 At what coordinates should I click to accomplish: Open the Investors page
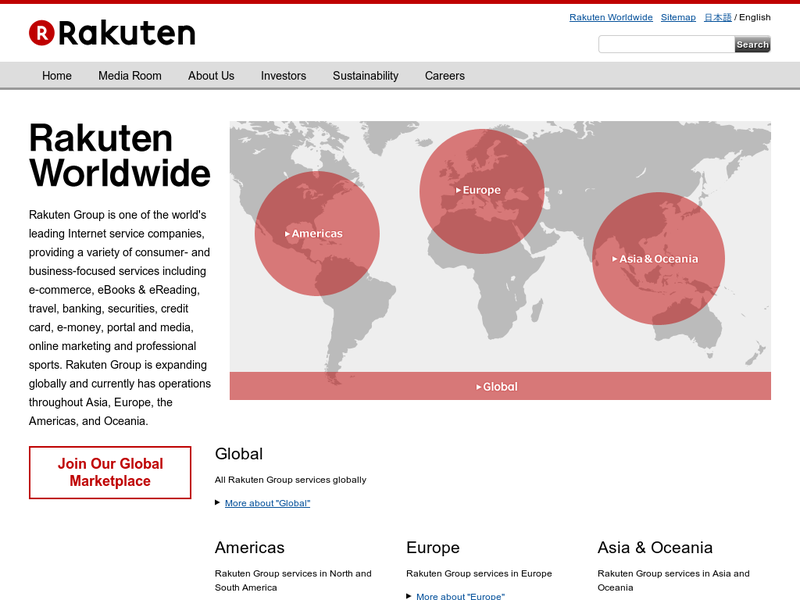(x=283, y=76)
